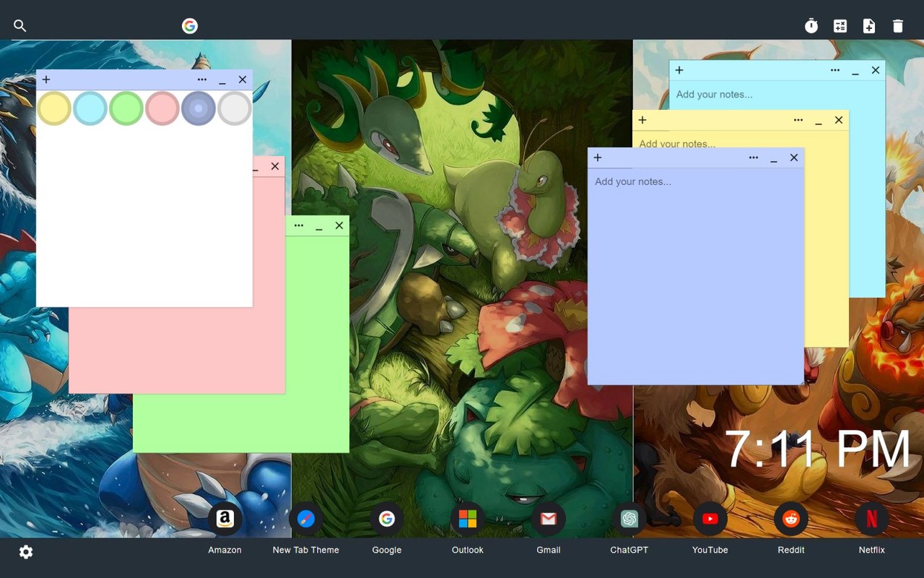Close the green sticky note
This screenshot has height=578, width=924.
tap(339, 225)
